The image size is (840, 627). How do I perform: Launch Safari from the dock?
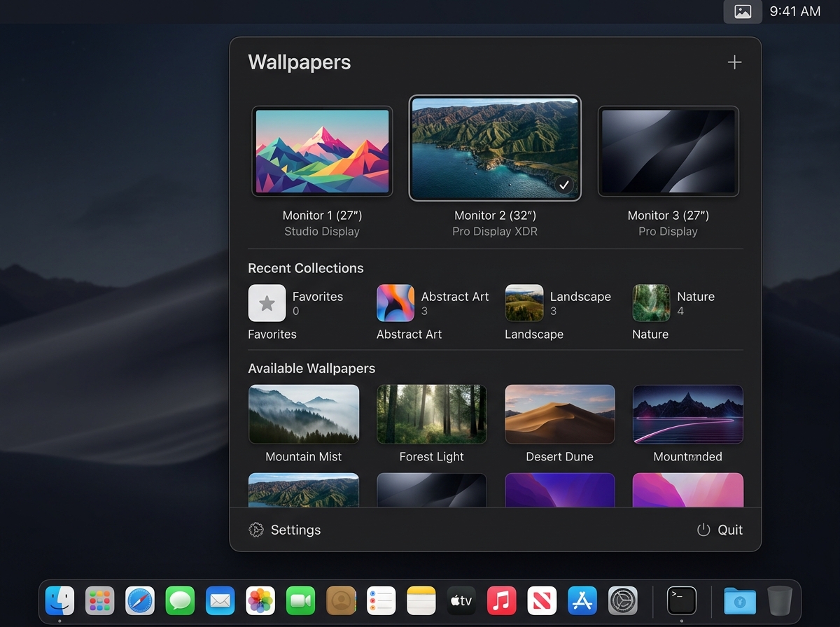(x=140, y=600)
